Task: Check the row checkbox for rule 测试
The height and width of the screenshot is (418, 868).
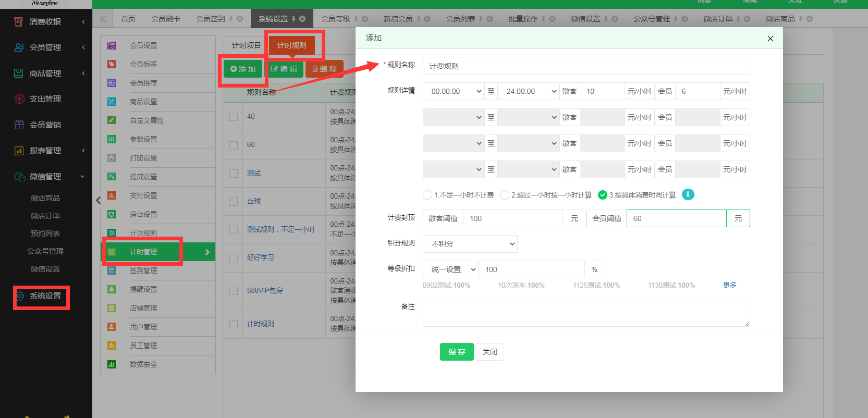Action: pos(234,173)
